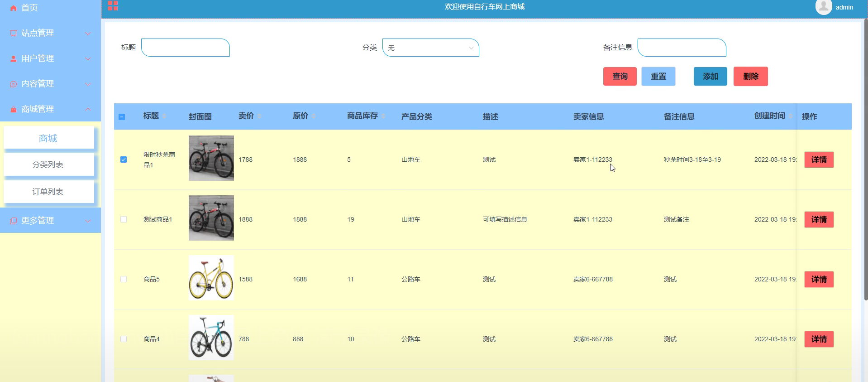
Task: Click the 秒杀时间3-18至3-19 remark cell
Action: 692,160
